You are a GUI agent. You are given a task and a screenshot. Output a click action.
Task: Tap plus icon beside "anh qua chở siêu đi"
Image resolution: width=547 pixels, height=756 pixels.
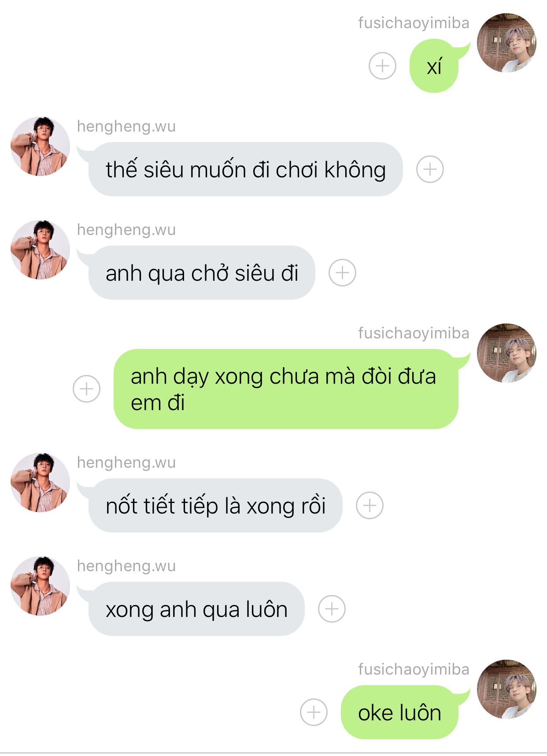(342, 273)
